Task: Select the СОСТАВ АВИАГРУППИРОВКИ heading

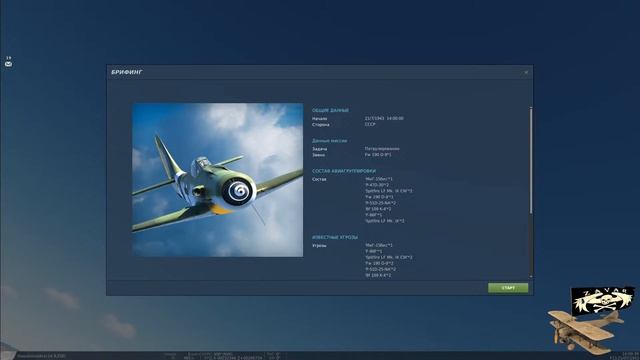Action: click(344, 171)
